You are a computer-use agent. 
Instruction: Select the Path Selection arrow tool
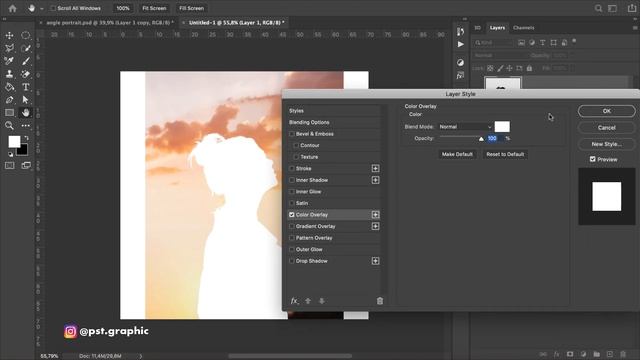click(25, 100)
